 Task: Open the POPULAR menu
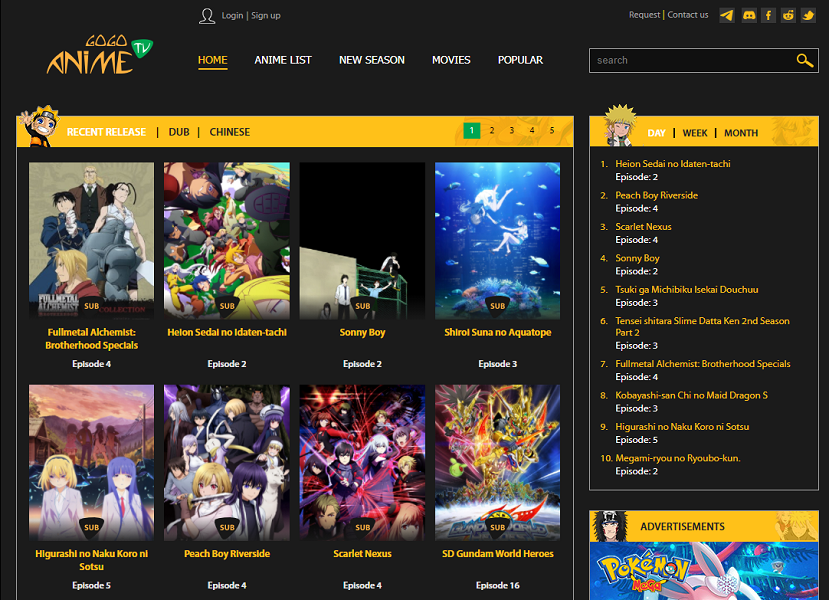click(x=520, y=60)
